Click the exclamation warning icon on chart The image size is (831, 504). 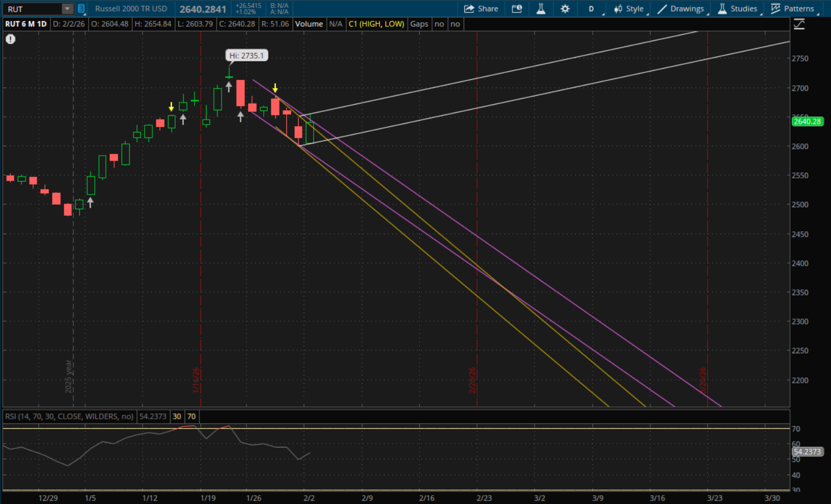11,39
